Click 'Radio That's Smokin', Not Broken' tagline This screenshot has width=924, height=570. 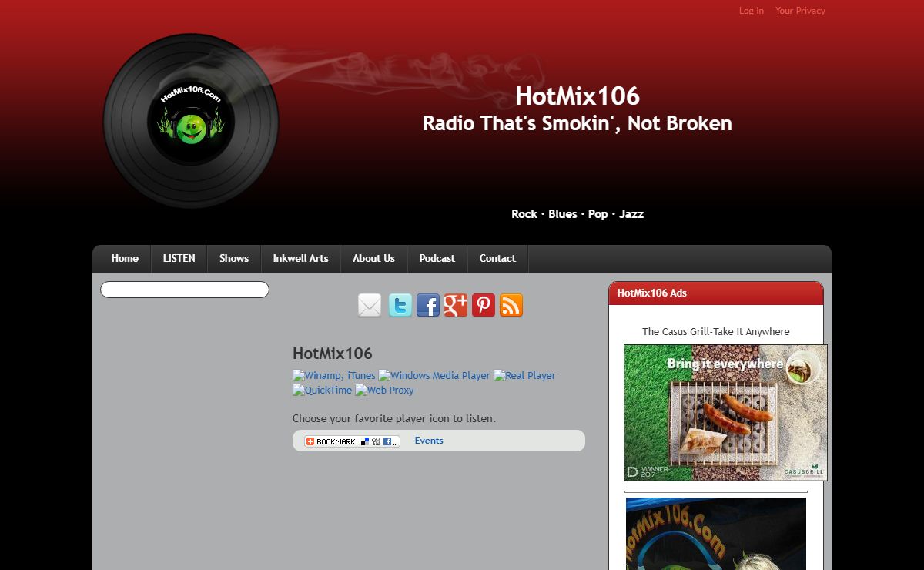577,123
